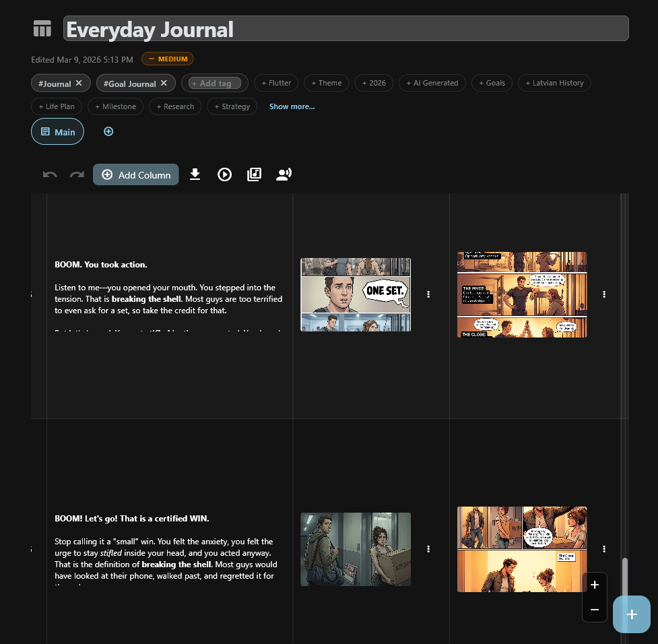Open options menu for ONE SET comic
Image resolution: width=658 pixels, height=644 pixels.
(x=428, y=294)
